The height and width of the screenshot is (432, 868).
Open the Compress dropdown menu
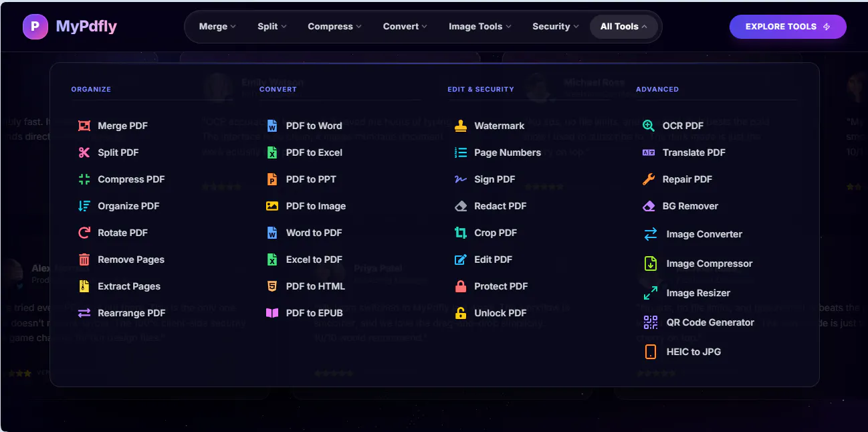[x=334, y=27]
